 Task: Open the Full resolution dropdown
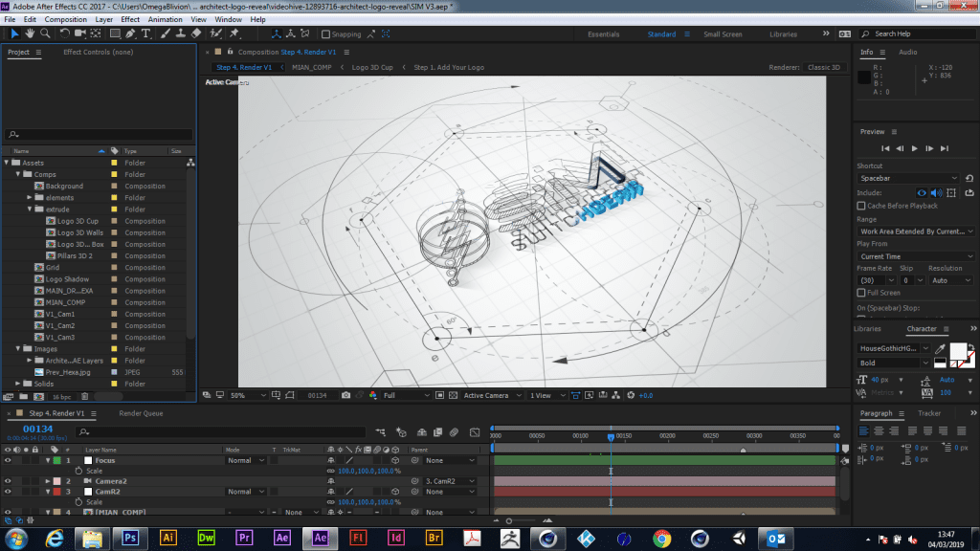click(406, 395)
